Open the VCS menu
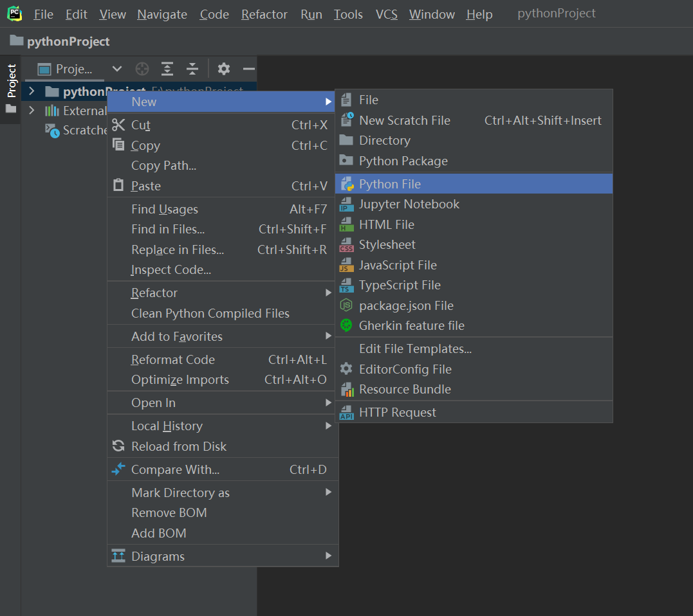This screenshot has height=616, width=693. (386, 14)
